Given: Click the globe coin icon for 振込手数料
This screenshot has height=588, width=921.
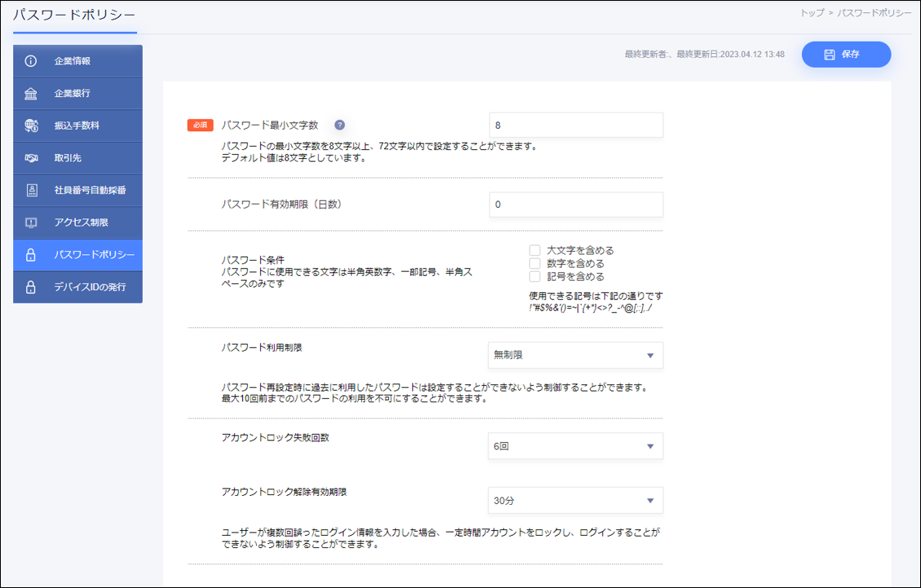Looking at the screenshot, I should click(x=31, y=125).
